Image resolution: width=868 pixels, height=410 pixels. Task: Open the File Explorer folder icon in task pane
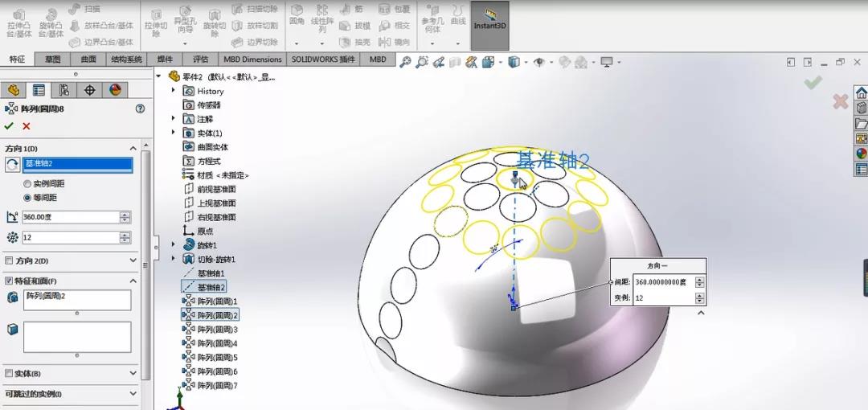(861, 123)
